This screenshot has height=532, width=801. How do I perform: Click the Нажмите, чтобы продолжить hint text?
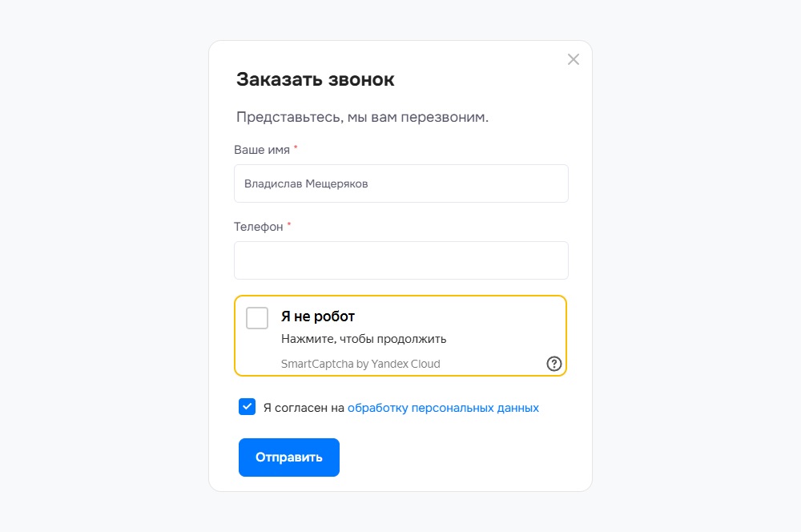364,339
